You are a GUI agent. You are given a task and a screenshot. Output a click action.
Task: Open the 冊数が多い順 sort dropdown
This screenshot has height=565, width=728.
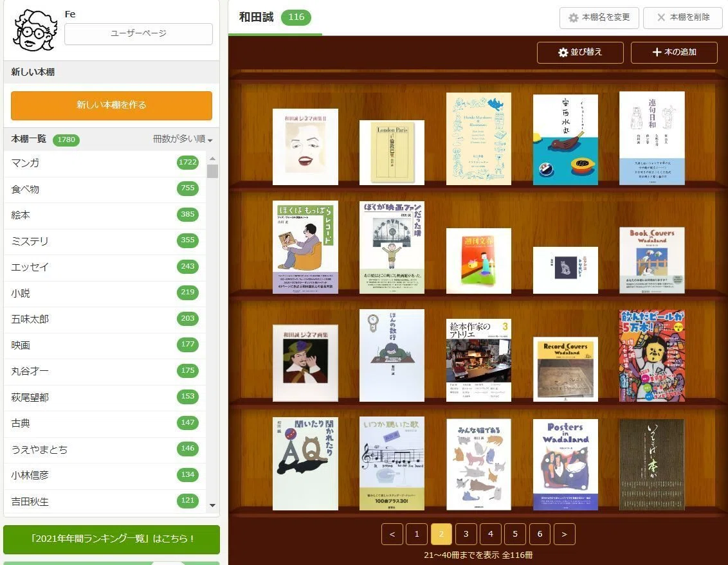tap(183, 139)
